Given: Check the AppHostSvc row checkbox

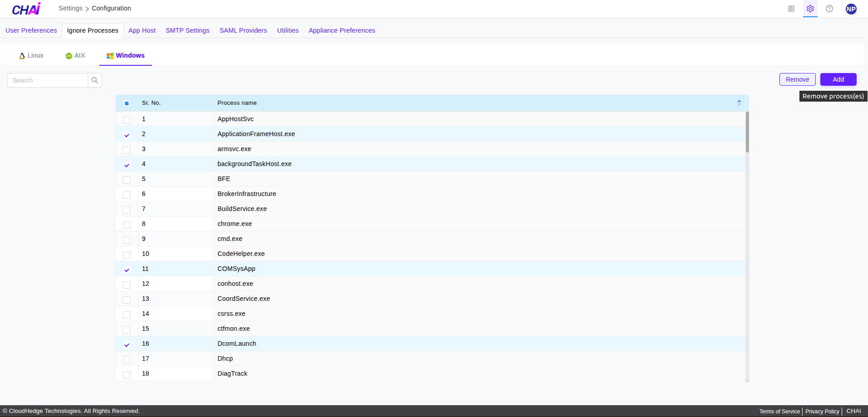Looking at the screenshot, I should tap(127, 120).
